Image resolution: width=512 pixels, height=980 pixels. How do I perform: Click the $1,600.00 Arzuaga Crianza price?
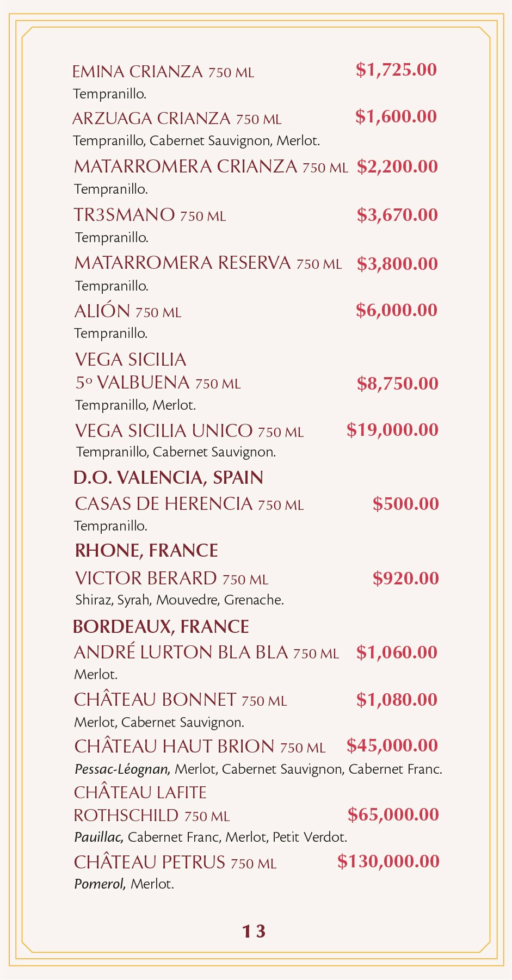click(x=396, y=116)
